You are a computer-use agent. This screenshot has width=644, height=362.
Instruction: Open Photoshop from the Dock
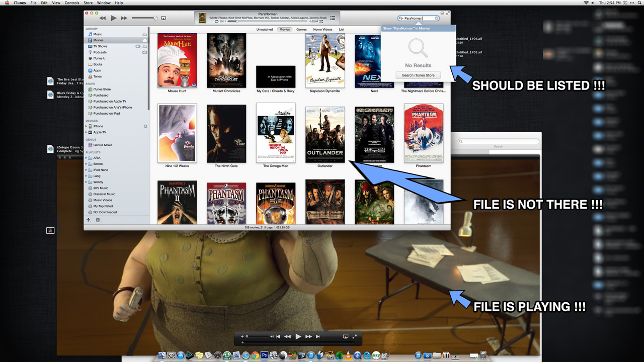tap(264, 355)
